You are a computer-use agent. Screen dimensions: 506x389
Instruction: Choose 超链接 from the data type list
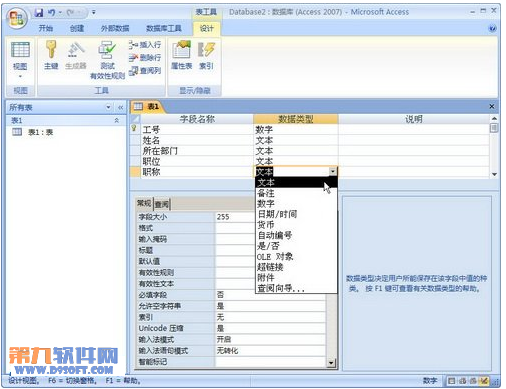(296, 267)
